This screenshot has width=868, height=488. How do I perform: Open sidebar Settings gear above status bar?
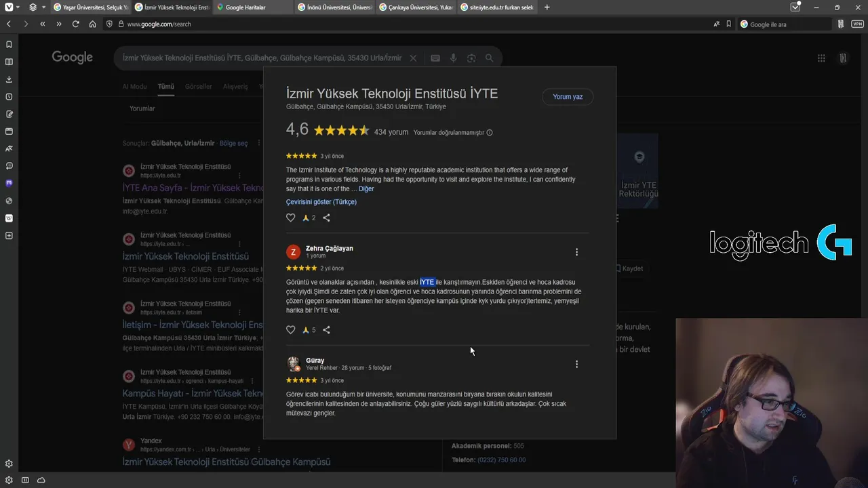[9, 464]
